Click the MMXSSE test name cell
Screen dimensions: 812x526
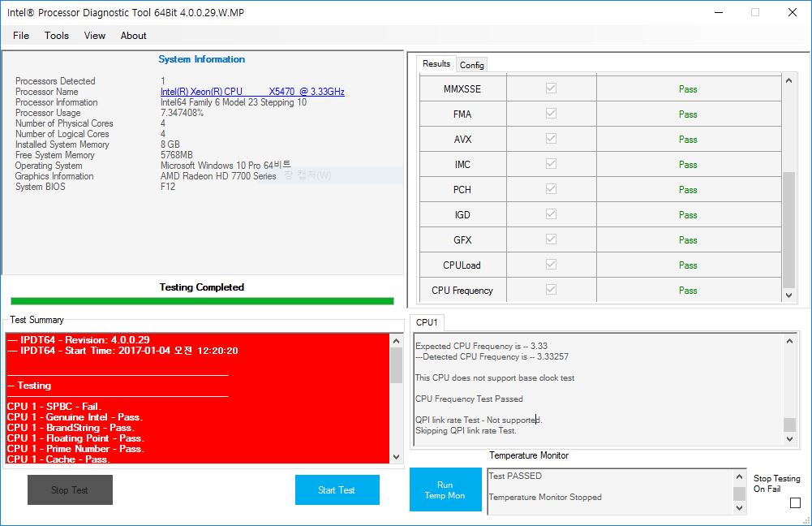(x=462, y=88)
